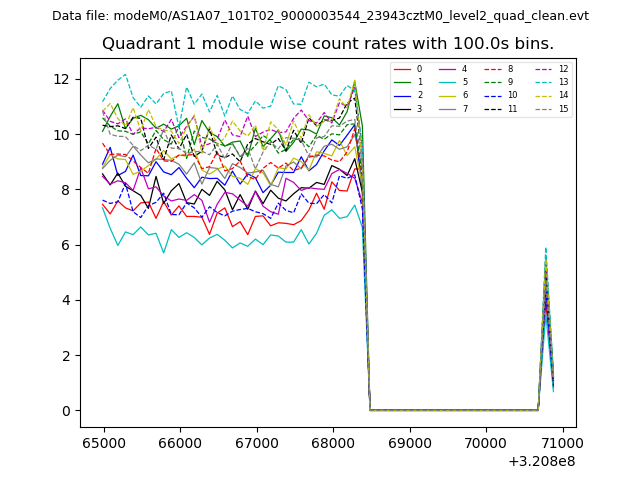Click the y-axis tick label 12
Viewport: 640px width, 480px height.
tap(62, 79)
